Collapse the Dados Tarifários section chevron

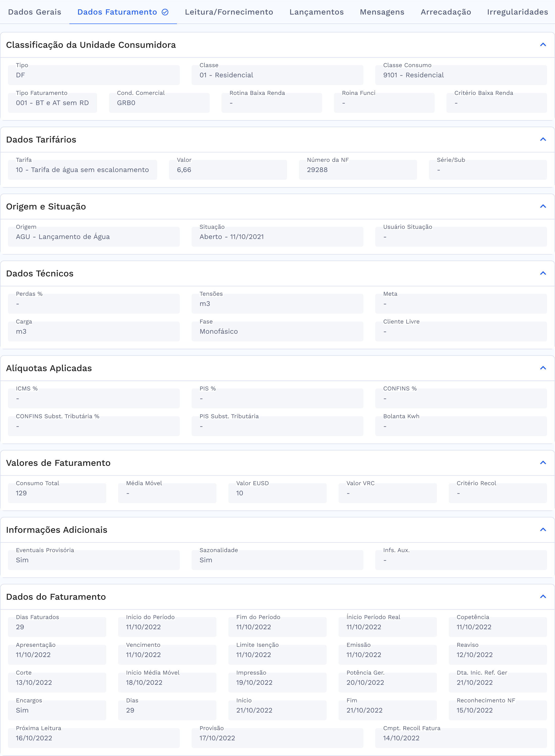point(543,139)
